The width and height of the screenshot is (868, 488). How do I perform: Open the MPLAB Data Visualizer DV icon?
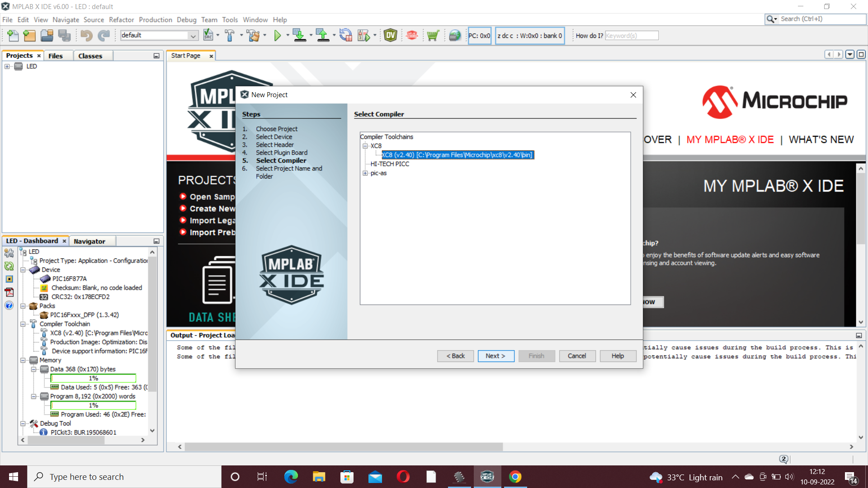coord(390,35)
